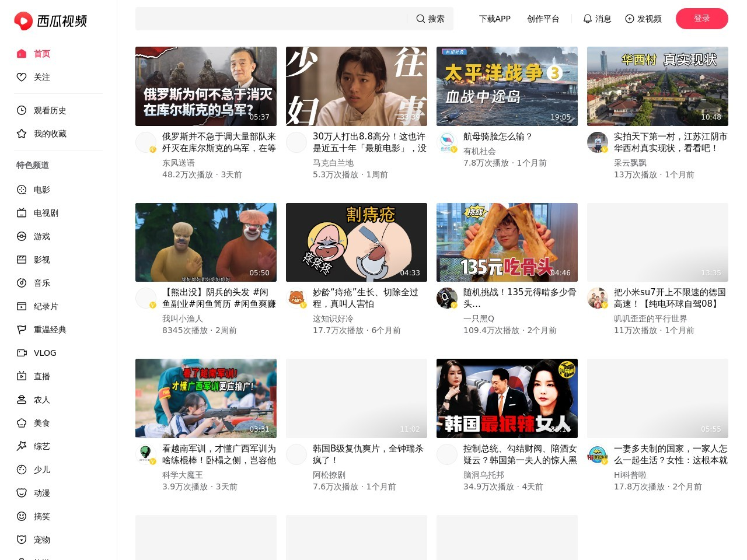Play the 135元吃骨头 video thumbnail
747x560 pixels.
point(507,242)
